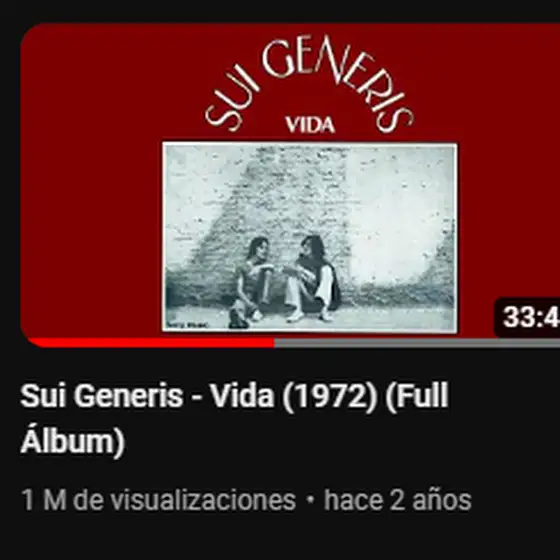Image resolution: width=560 pixels, height=560 pixels.
Task: Click the video title Sui Generis - Vida
Action: point(234,418)
